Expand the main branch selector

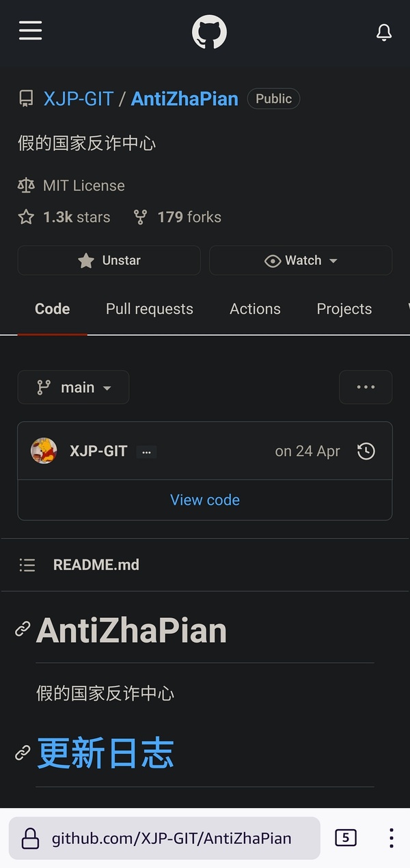[73, 387]
